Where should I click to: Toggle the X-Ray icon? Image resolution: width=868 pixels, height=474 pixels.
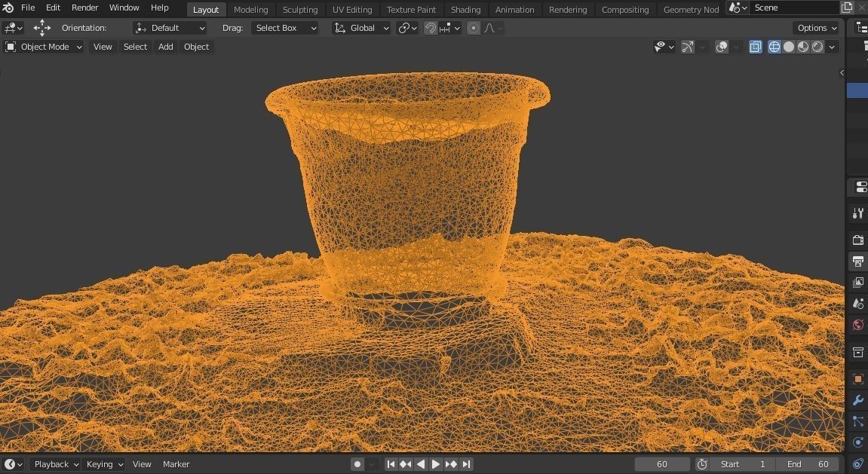(756, 47)
